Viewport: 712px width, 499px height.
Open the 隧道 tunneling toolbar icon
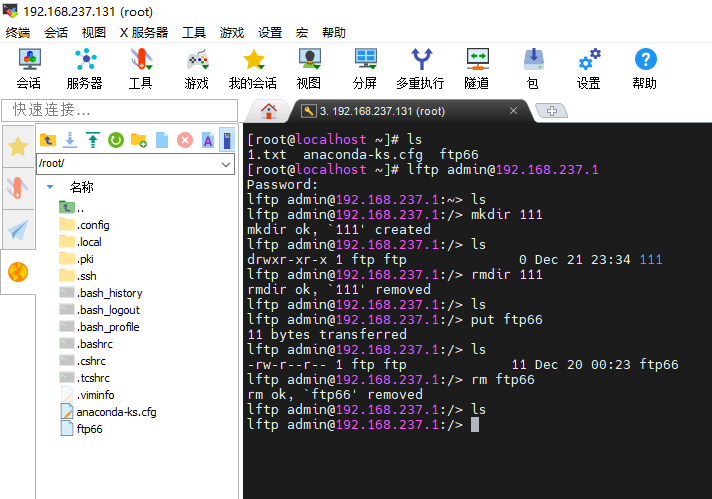476,68
